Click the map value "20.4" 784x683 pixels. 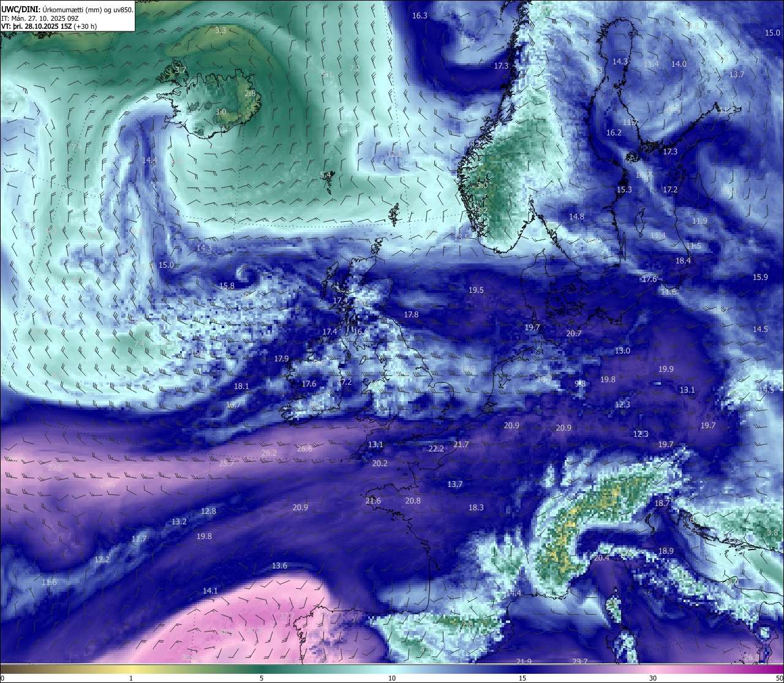tap(601, 557)
